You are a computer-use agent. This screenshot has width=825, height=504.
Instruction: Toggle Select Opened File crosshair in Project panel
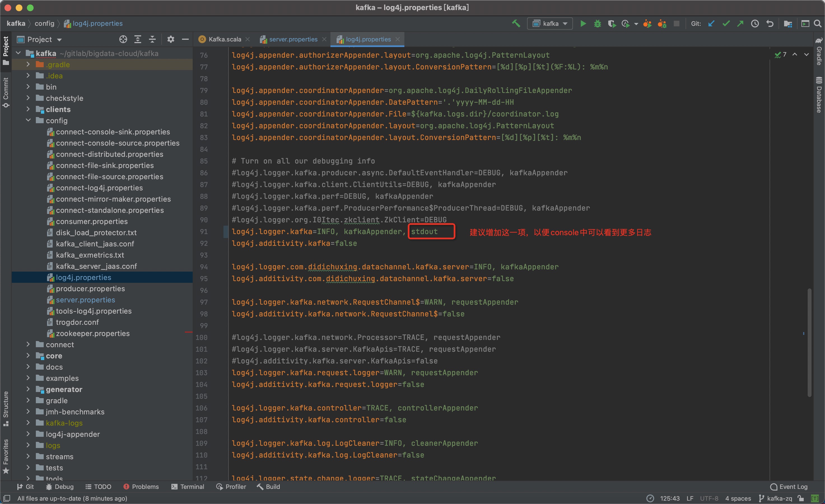click(123, 39)
